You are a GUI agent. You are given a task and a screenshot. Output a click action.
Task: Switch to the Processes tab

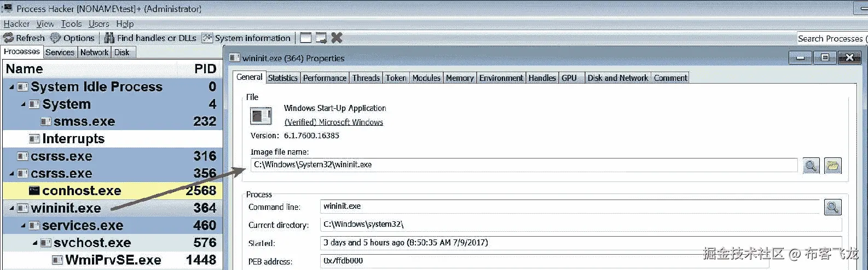click(x=22, y=51)
